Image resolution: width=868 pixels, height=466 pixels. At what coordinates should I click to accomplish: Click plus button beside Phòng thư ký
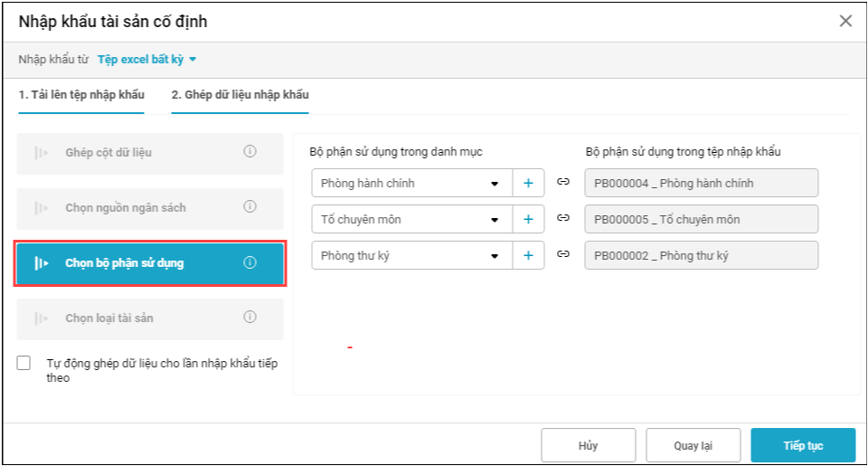(528, 255)
